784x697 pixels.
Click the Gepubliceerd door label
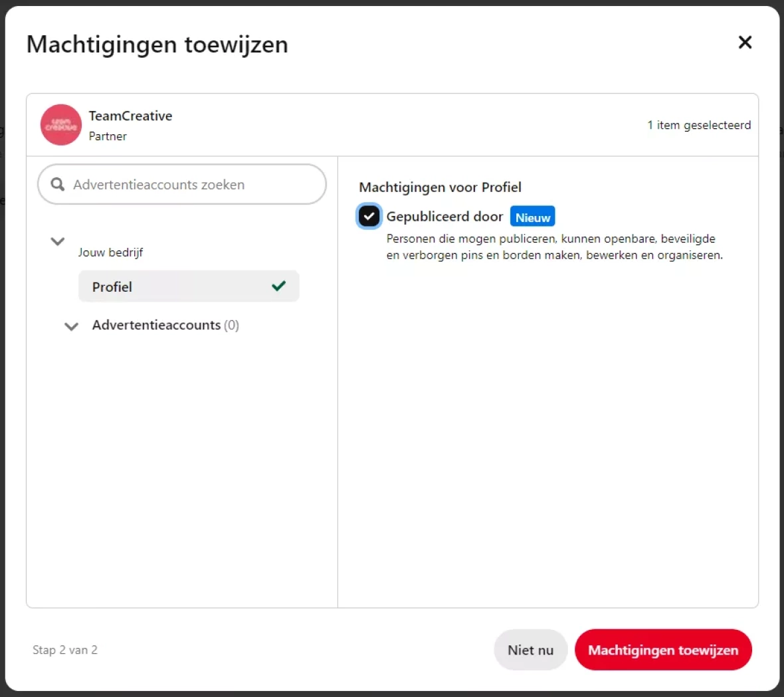pos(444,217)
